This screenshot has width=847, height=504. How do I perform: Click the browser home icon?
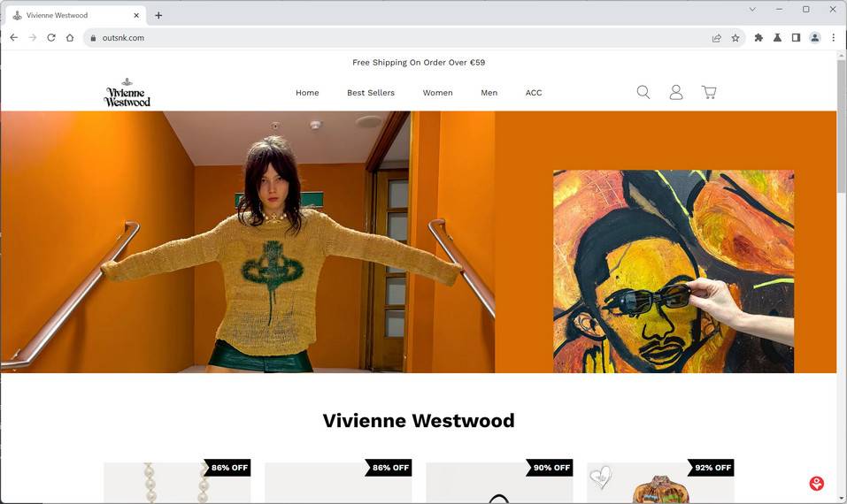[70, 38]
